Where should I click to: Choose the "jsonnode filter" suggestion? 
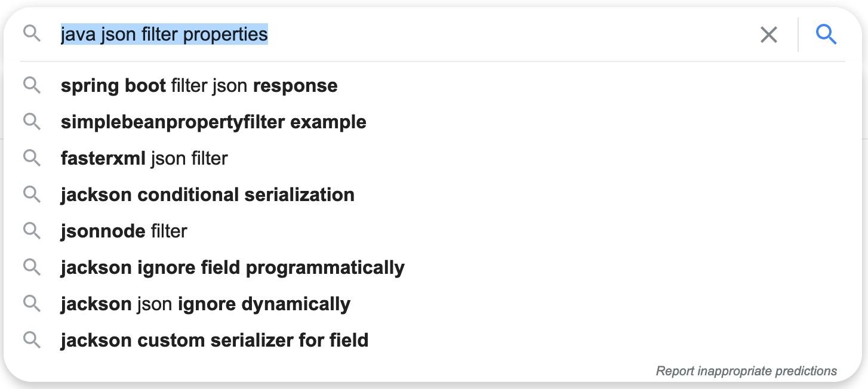pyautogui.click(x=124, y=231)
